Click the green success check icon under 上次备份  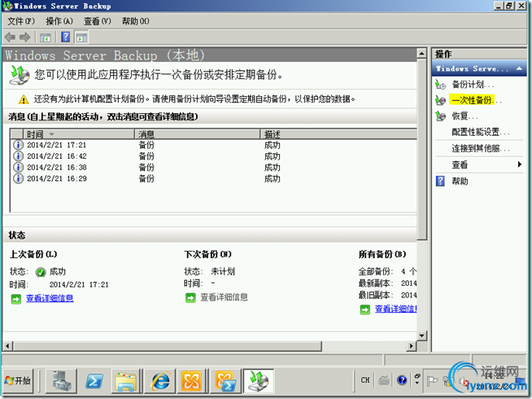(41, 272)
